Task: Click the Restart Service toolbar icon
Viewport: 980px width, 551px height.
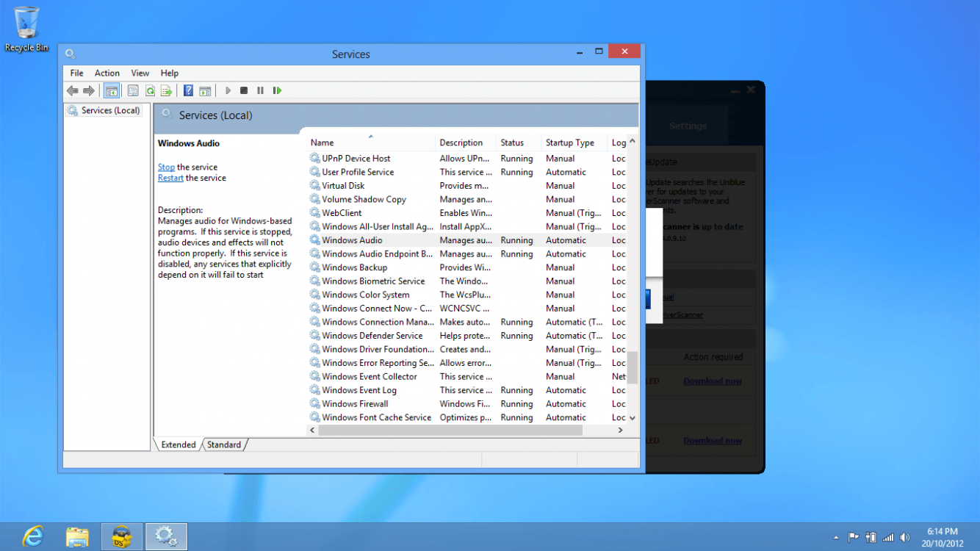Action: pyautogui.click(x=277, y=90)
